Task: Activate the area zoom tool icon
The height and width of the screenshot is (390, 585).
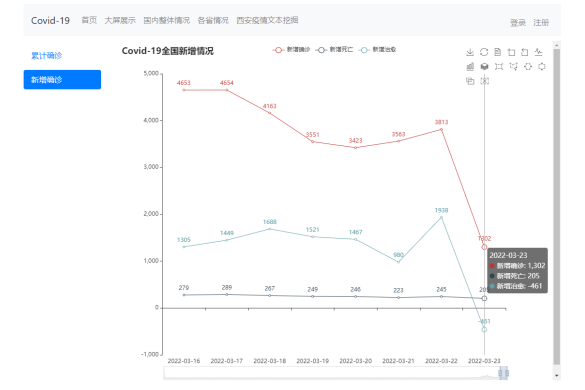Action: pos(512,52)
